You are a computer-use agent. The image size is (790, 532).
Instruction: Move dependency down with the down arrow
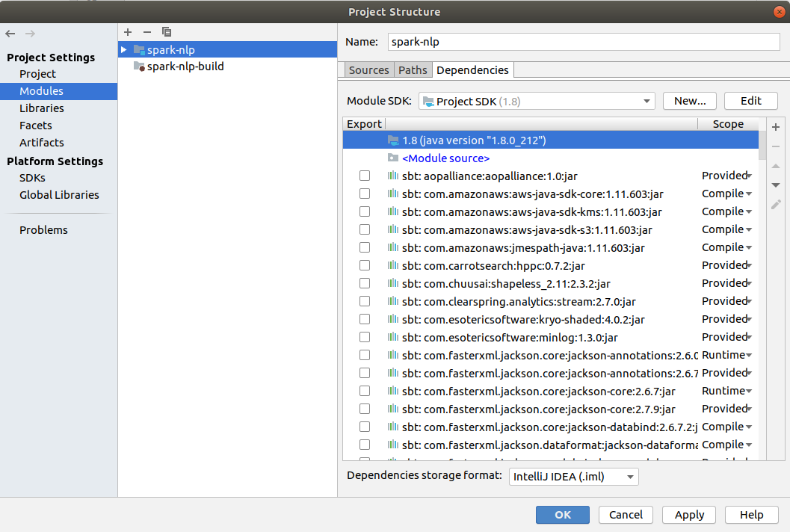[x=776, y=185]
